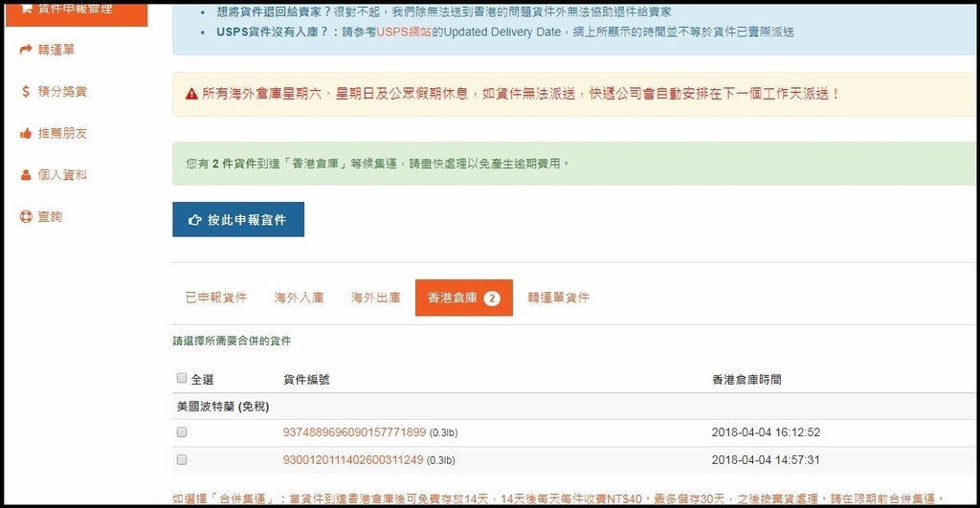This screenshot has height=508, width=980.
Task: Select the 香港倉庫 tab
Action: click(x=453, y=298)
